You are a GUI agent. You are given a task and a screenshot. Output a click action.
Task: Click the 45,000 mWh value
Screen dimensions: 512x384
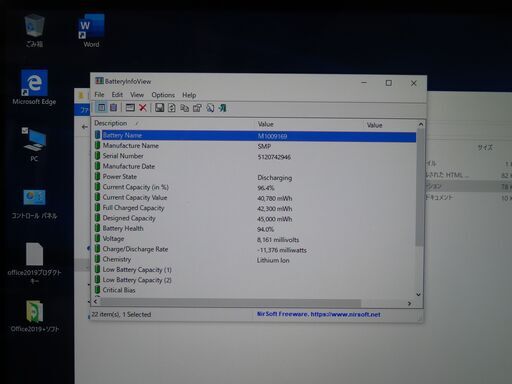[275, 219]
